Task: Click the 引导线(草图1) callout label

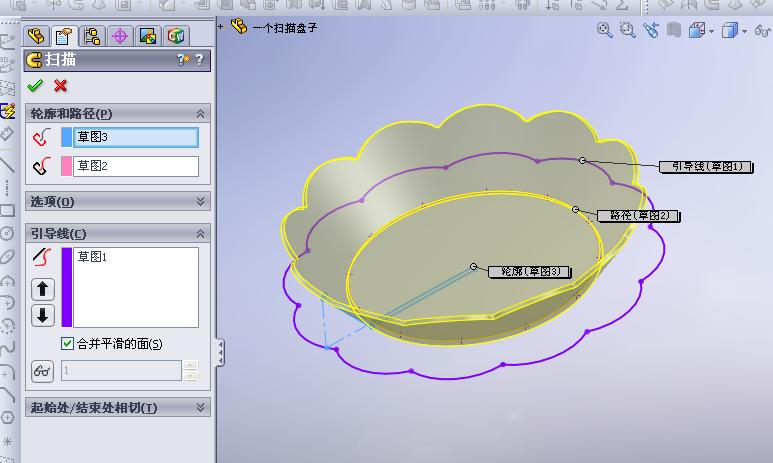Action: point(706,167)
